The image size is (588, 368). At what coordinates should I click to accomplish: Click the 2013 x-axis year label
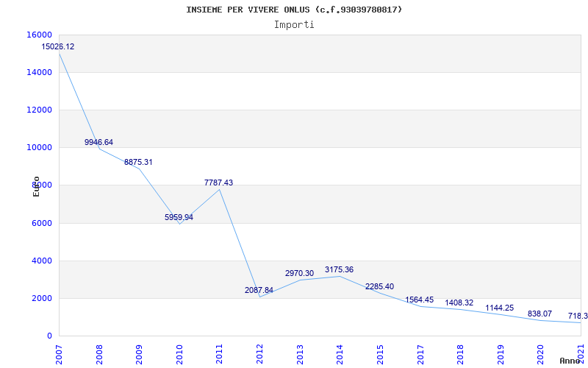pyautogui.click(x=300, y=354)
